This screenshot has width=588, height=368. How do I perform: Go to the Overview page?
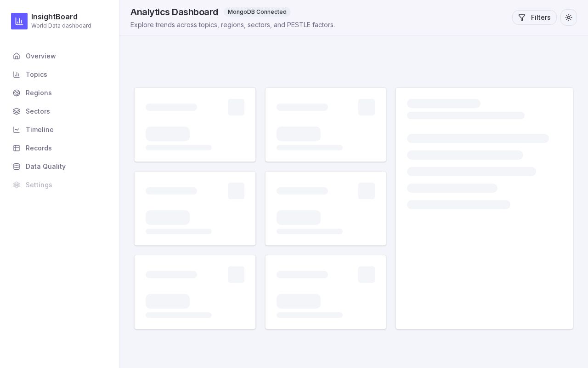pos(60,56)
